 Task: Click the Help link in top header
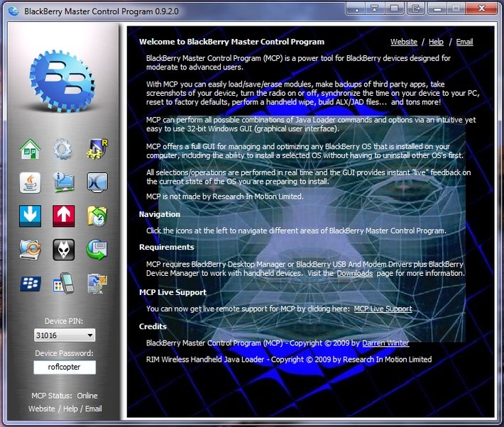click(x=436, y=42)
